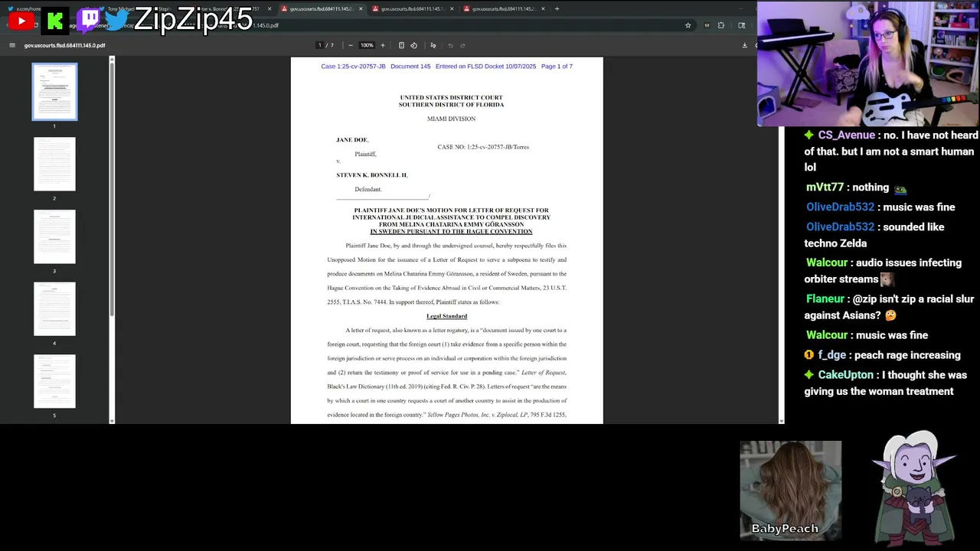Close the second gov.uscourts PDF tab
The image size is (980, 551).
[452, 9]
